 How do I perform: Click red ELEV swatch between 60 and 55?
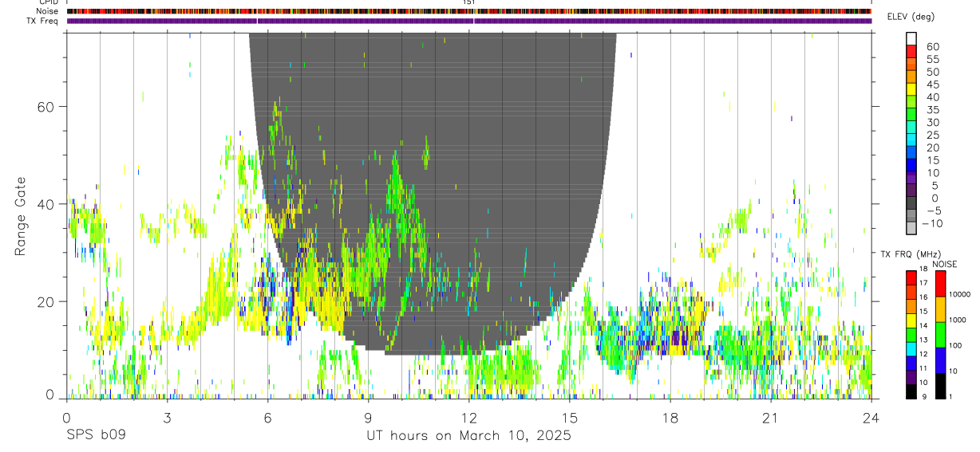(911, 51)
